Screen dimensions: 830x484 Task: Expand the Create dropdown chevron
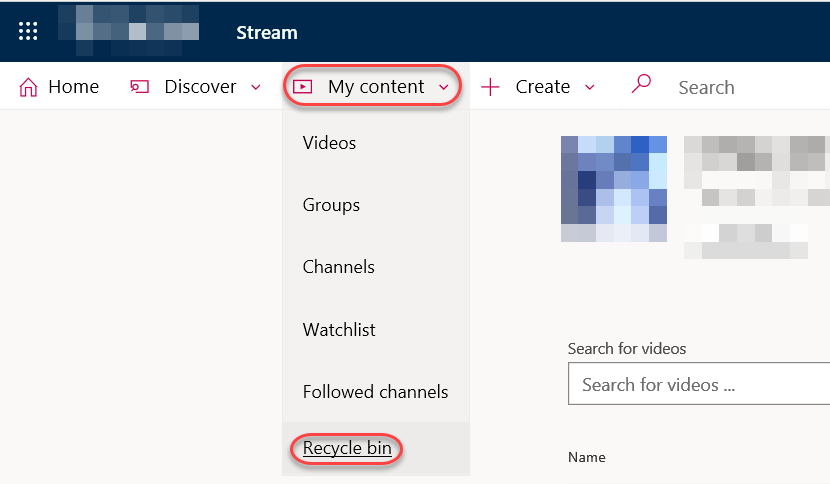(589, 88)
